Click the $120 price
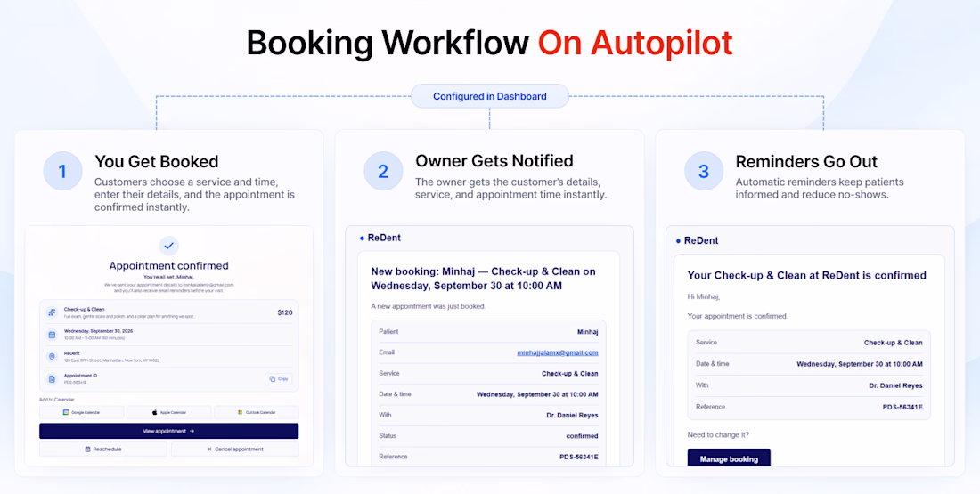This screenshot has width=980, height=494. coord(285,312)
